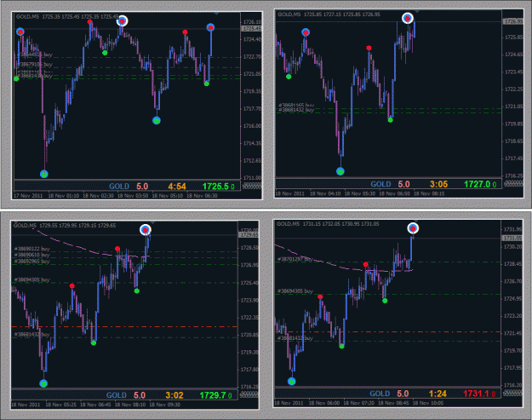532x420 pixels.
Task: Click the chart header GOLD,M5 1725.35 1725.45
Action: coord(67,16)
